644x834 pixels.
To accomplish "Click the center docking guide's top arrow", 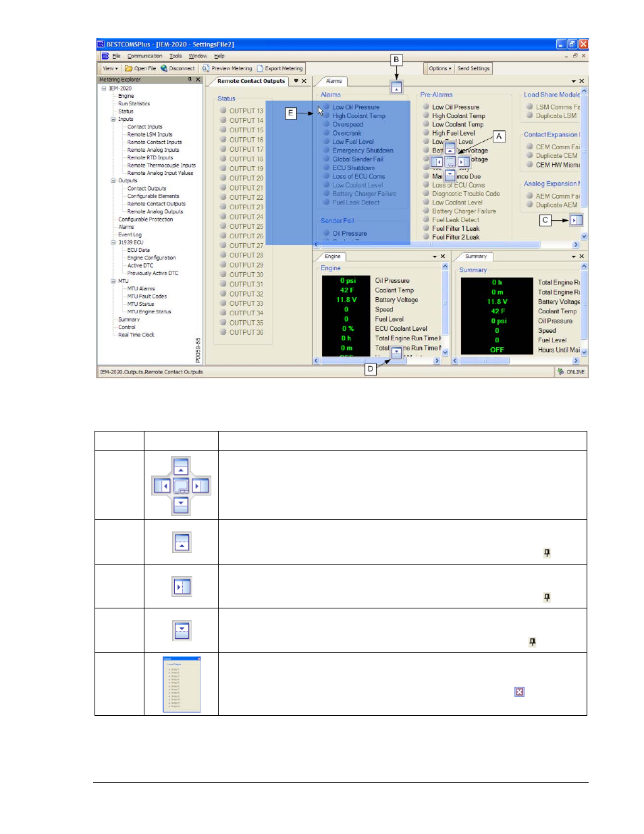I will tap(450, 149).
